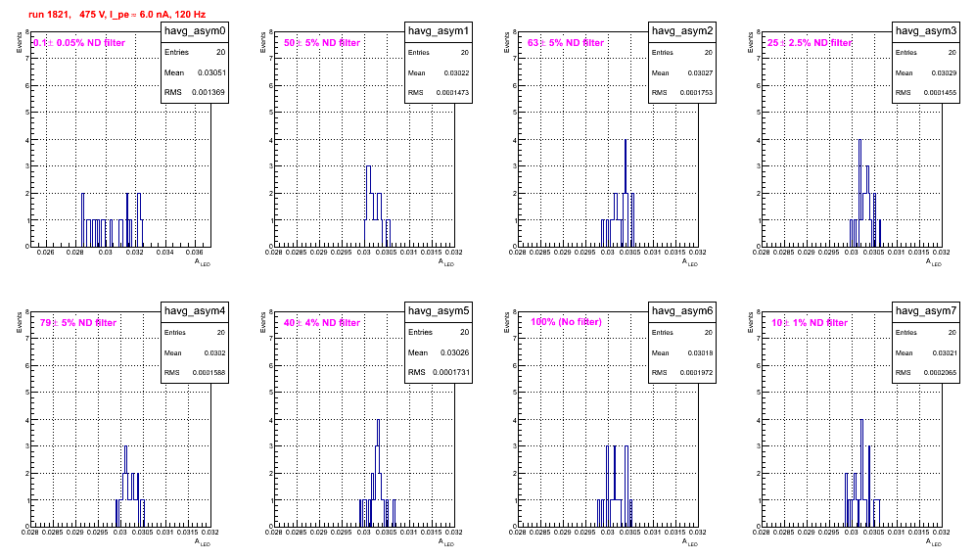The height and width of the screenshot is (560, 975).
Task: Click the '100% (No filter)' label
Action: [x=567, y=322]
